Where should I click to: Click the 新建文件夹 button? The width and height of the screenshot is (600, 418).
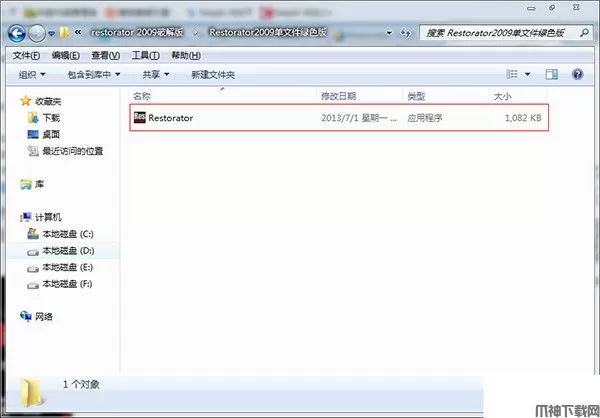click(213, 75)
